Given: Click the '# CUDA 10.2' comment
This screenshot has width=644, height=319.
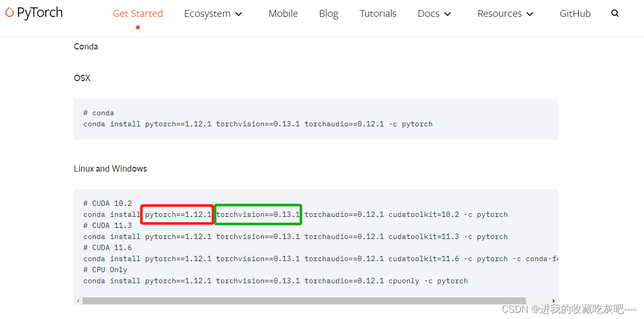Looking at the screenshot, I should (x=107, y=203).
